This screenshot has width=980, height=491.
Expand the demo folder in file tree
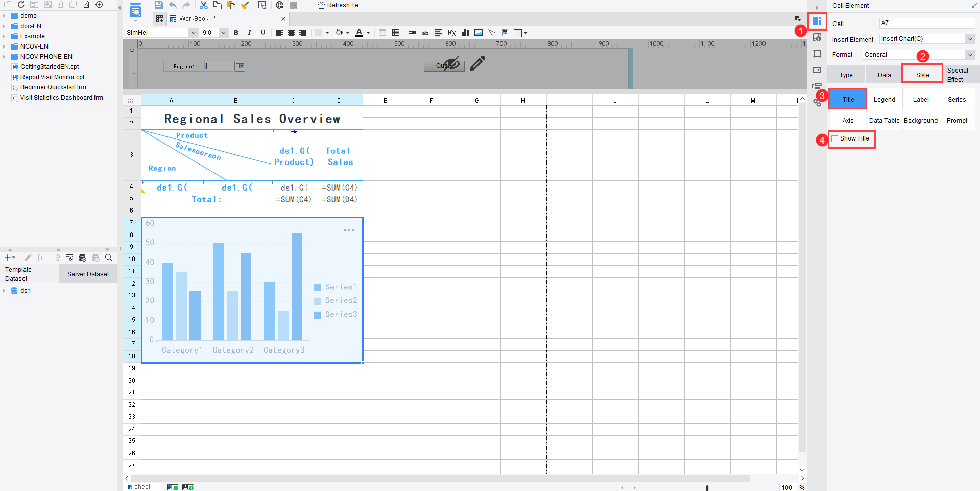4,16
